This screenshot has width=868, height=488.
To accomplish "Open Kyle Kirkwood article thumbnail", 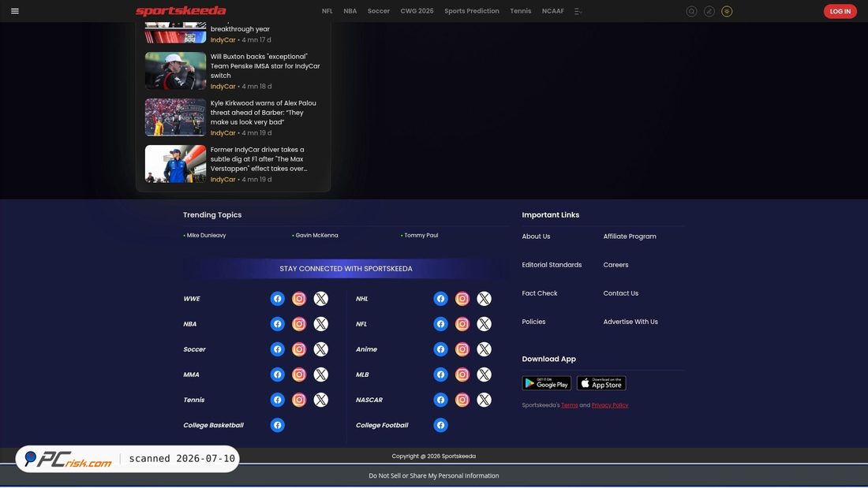I will click(175, 117).
